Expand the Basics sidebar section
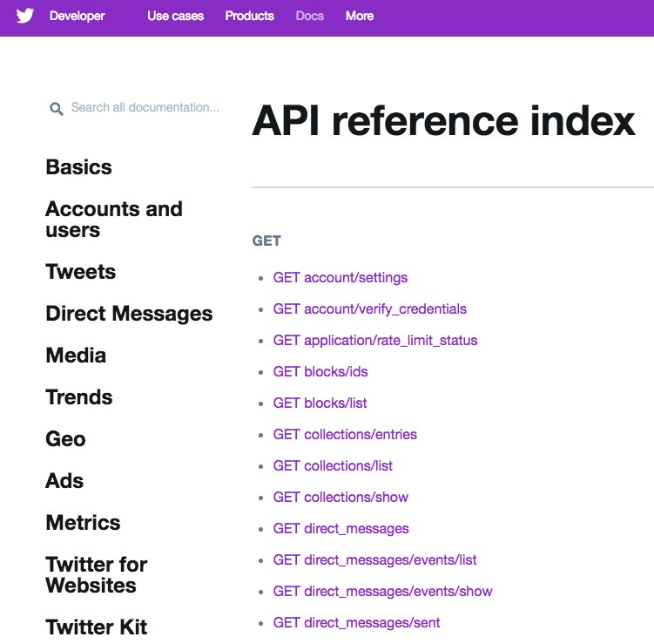654x644 pixels. [x=79, y=167]
